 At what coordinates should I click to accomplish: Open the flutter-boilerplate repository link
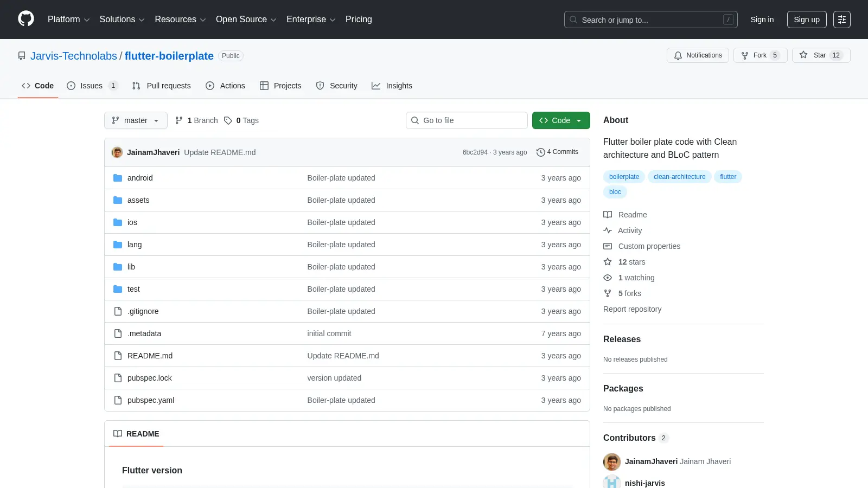point(169,56)
